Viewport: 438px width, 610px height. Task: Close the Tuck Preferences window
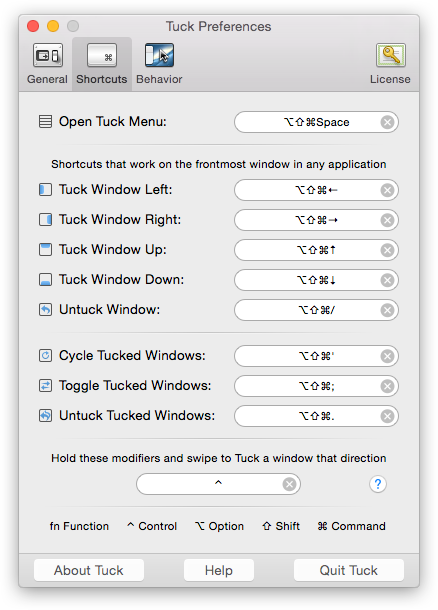[x=33, y=26]
